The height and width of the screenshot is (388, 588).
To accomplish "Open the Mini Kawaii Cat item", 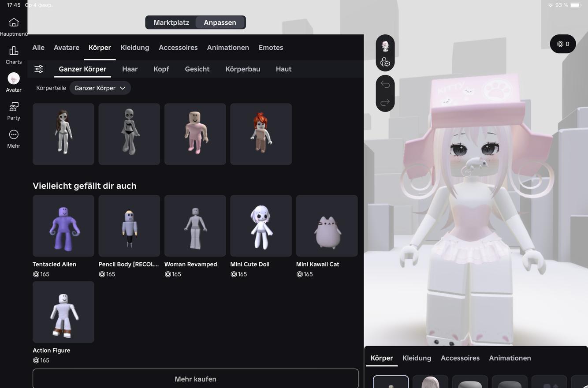I will coord(327,226).
